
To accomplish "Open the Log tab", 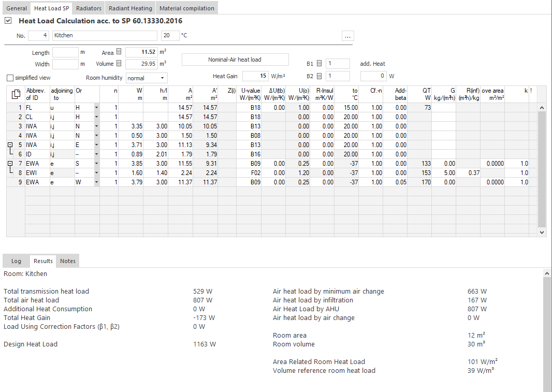I will (16, 261).
